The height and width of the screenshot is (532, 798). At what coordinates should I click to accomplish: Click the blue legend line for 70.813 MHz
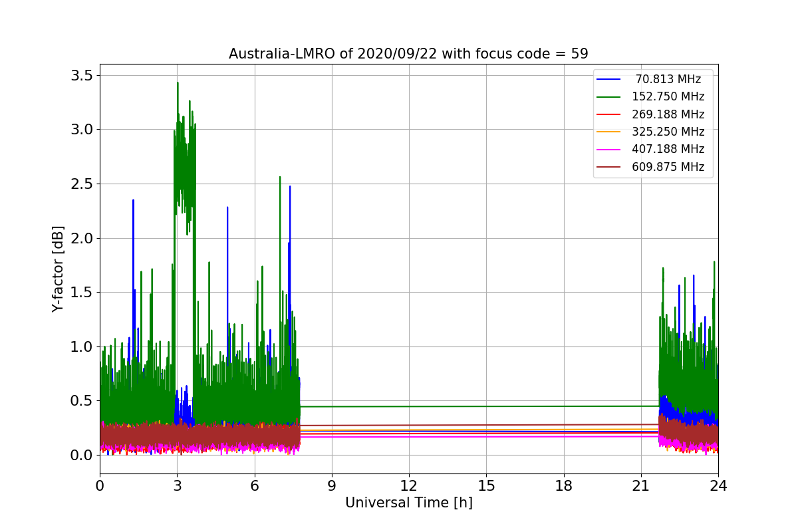click(x=609, y=79)
